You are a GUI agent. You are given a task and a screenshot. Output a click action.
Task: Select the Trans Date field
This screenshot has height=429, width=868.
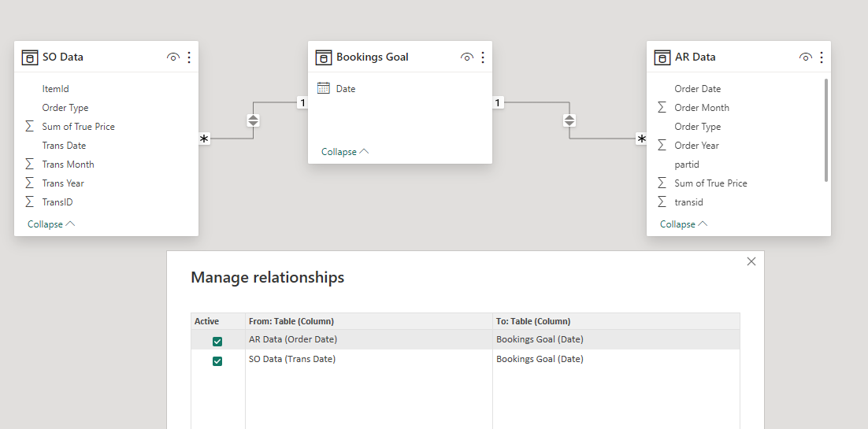point(64,145)
